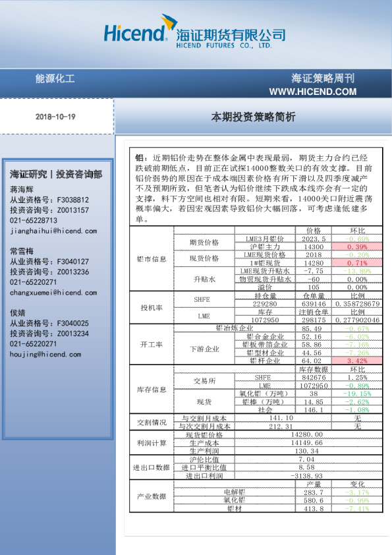
Task: Click the 开工率 category cell
Action: tap(152, 344)
